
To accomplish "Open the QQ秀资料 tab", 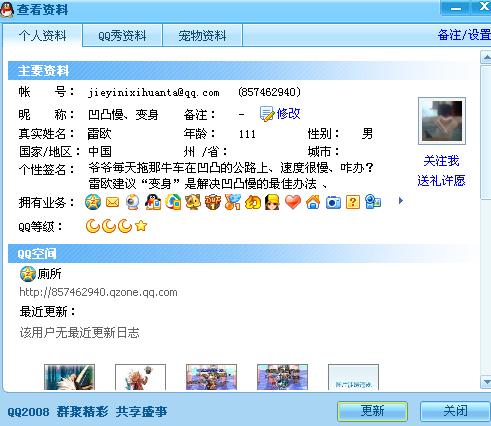I will 122,36.
